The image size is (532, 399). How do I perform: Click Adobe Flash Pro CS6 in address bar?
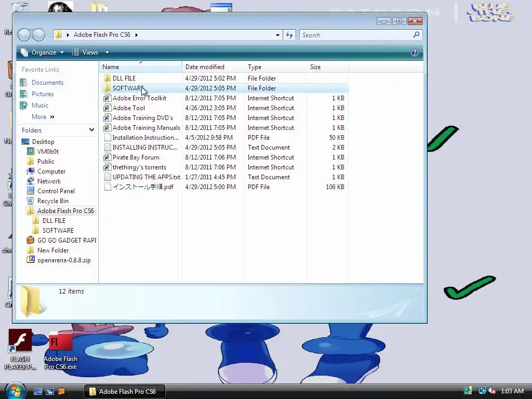102,35
